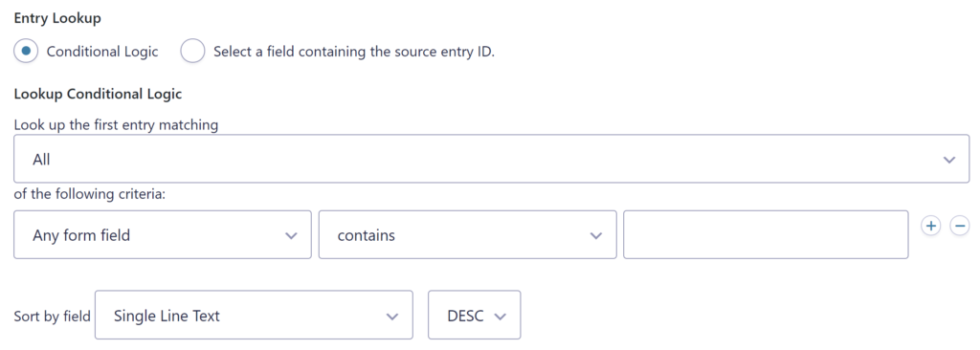The height and width of the screenshot is (350, 980).
Task: Click the 'Select a field containing the source entry ID' label
Action: [x=354, y=52]
